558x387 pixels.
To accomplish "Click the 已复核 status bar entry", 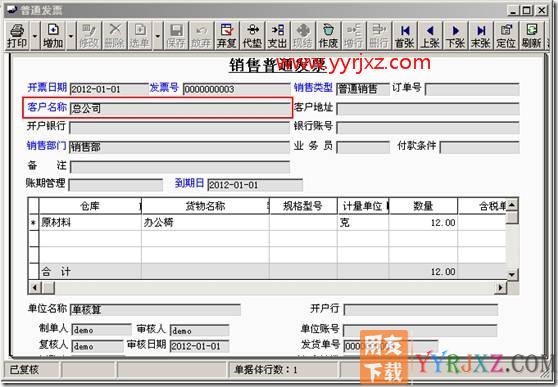I will click(31, 370).
